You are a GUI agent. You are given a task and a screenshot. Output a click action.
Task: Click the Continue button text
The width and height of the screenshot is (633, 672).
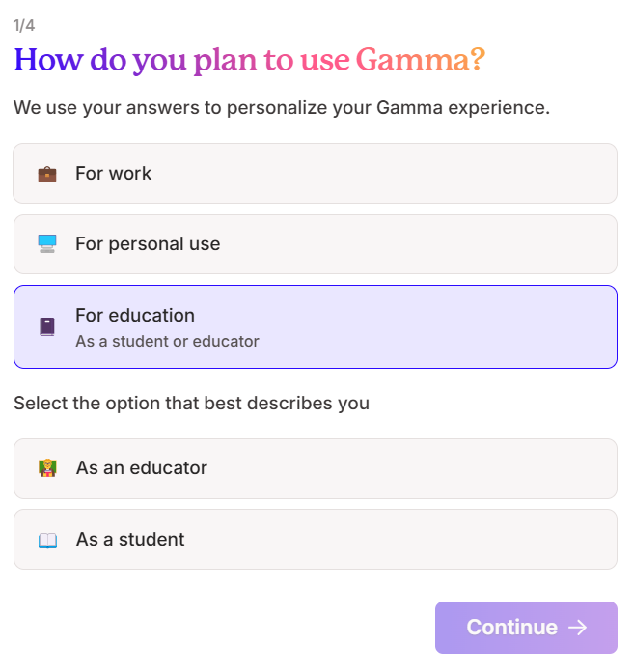point(511,628)
